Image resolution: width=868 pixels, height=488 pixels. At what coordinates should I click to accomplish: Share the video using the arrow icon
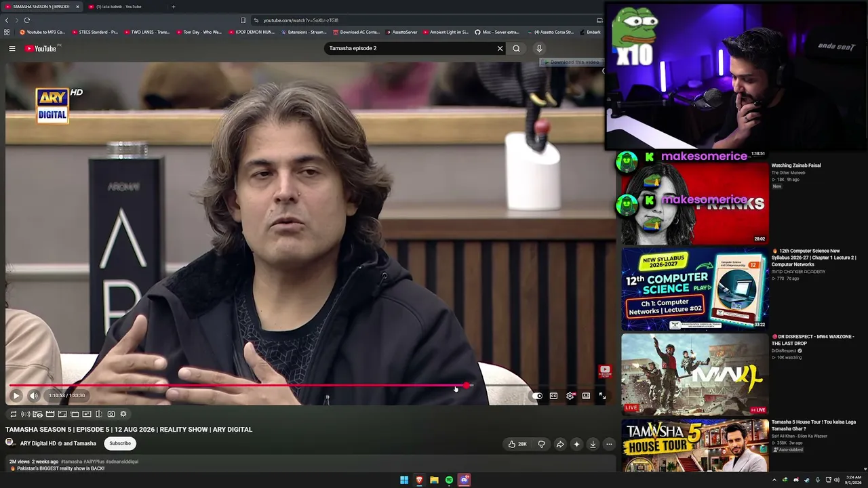[x=560, y=444]
